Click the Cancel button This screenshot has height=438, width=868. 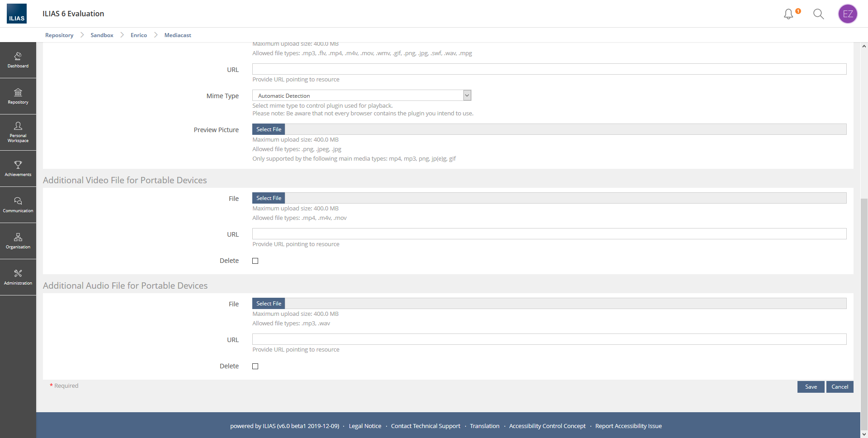tap(840, 387)
